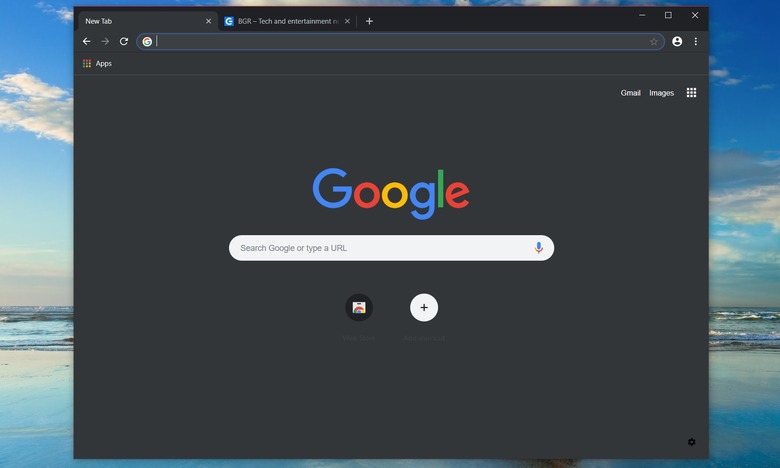
Task: Close the New Tab tab
Action: (x=208, y=21)
